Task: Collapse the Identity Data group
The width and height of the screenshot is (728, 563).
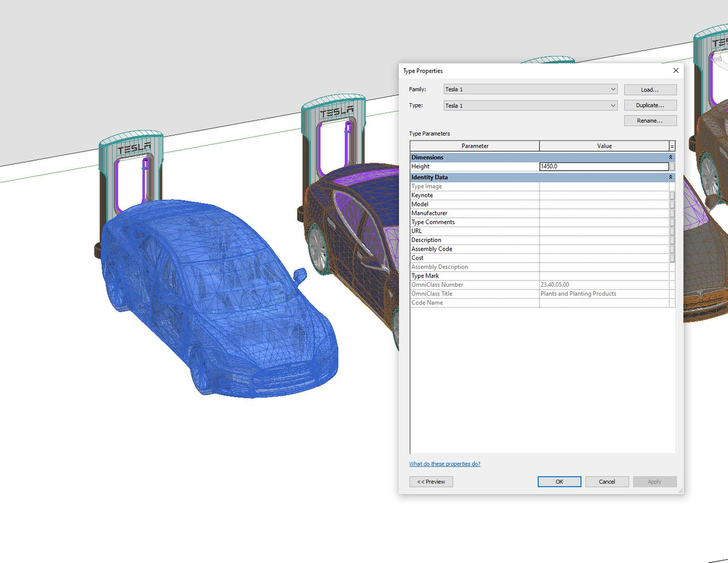Action: (x=671, y=177)
